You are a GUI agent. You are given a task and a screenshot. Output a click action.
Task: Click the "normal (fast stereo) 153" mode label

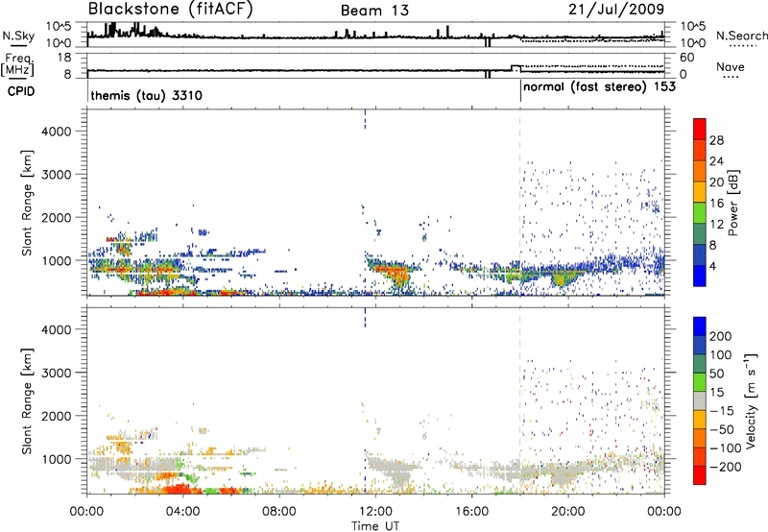(x=599, y=87)
